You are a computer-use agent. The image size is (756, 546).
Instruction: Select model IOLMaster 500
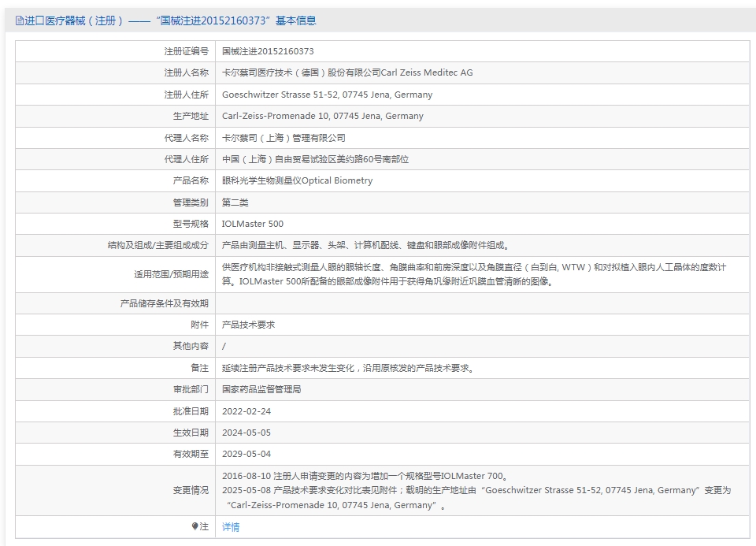(x=253, y=224)
